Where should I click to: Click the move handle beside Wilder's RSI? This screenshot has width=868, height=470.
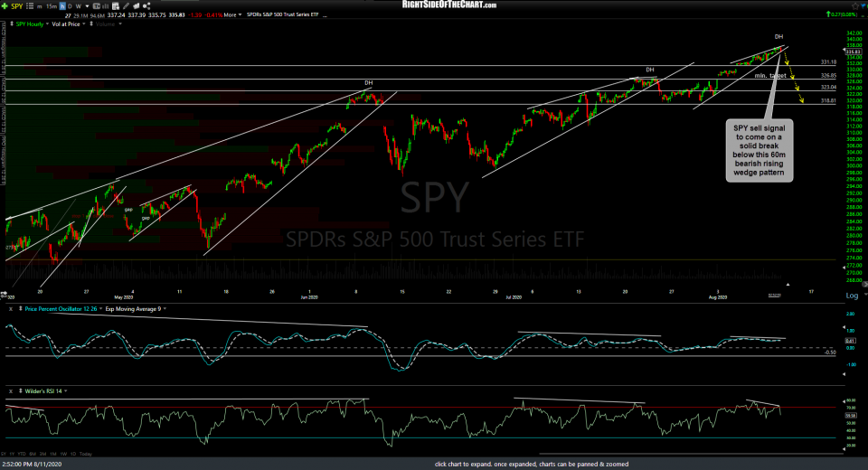pos(21,390)
